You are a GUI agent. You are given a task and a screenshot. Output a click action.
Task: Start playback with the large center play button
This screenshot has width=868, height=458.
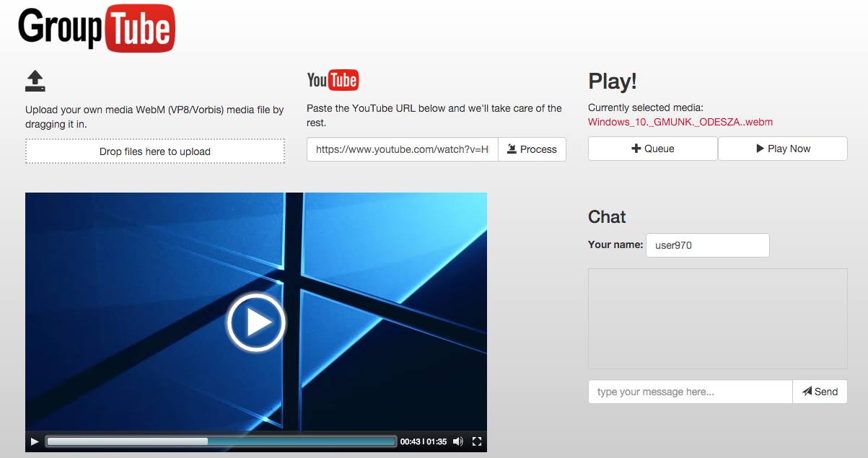(256, 322)
